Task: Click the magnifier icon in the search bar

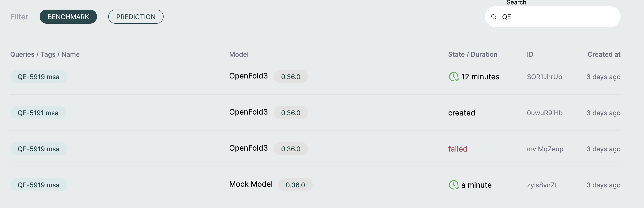Action: point(494,17)
